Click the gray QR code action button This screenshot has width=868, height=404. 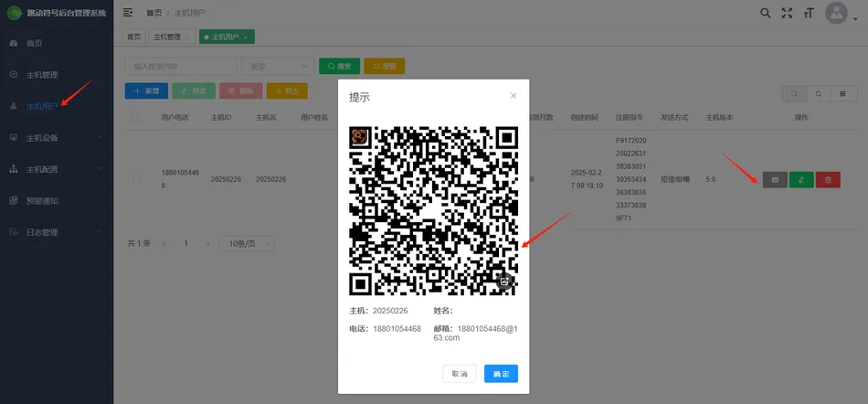[x=775, y=180]
